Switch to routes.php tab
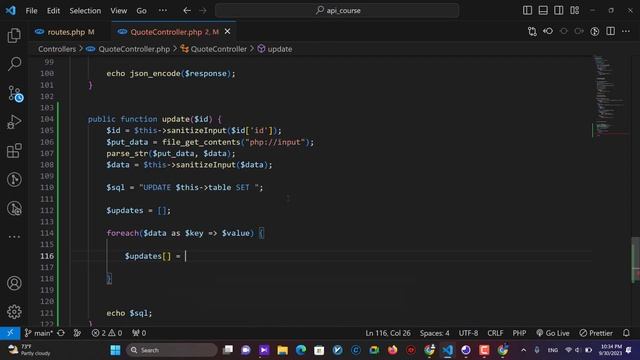640x360 pixels. click(x=66, y=32)
